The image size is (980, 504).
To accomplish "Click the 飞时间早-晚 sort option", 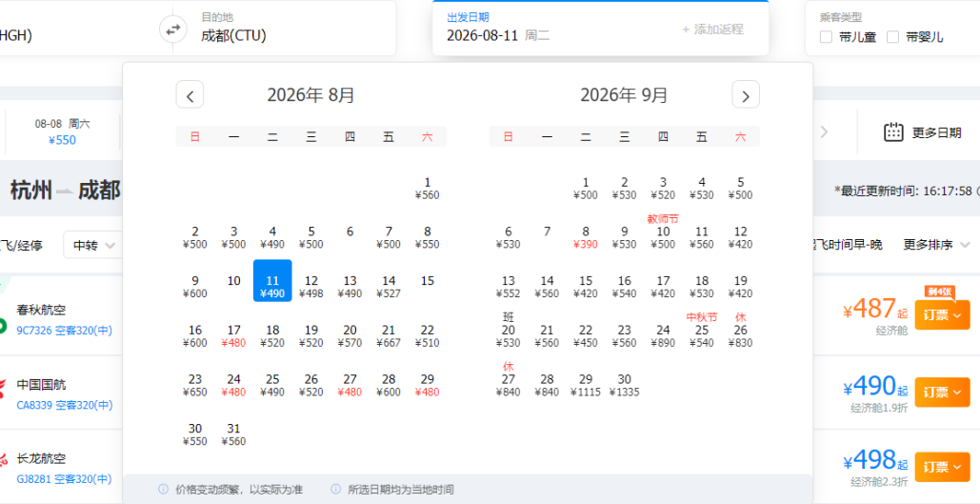I will coord(849,245).
